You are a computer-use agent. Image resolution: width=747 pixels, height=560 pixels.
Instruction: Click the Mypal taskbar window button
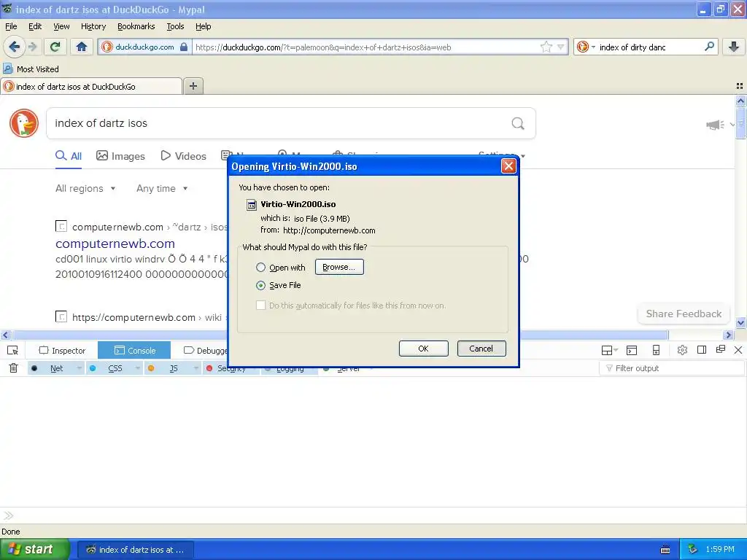pyautogui.click(x=136, y=550)
